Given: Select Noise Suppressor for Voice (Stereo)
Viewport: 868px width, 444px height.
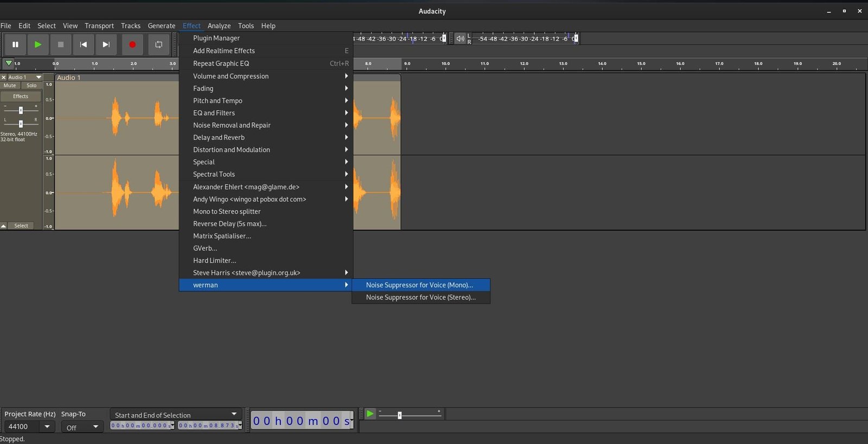Looking at the screenshot, I should tap(421, 297).
